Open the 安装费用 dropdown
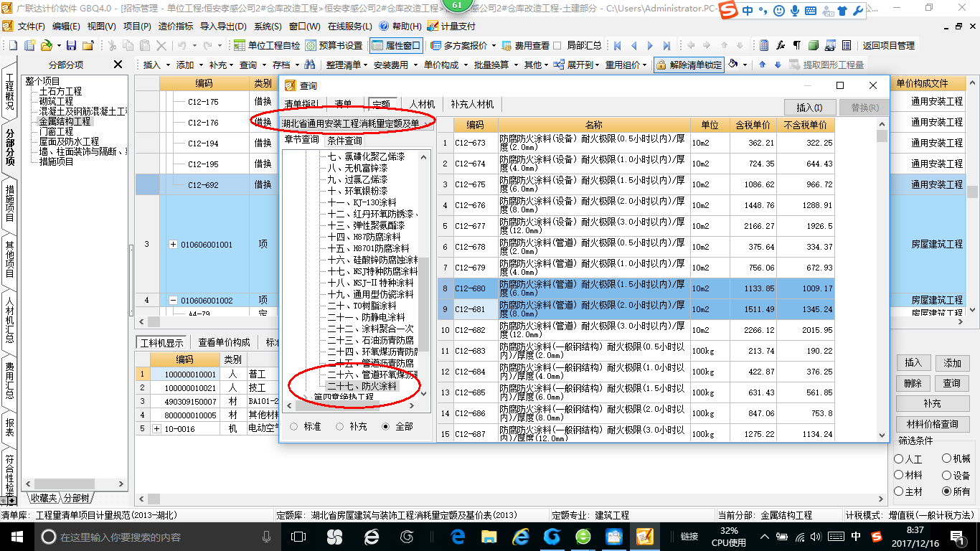Image resolution: width=980 pixels, height=551 pixels. pos(395,65)
